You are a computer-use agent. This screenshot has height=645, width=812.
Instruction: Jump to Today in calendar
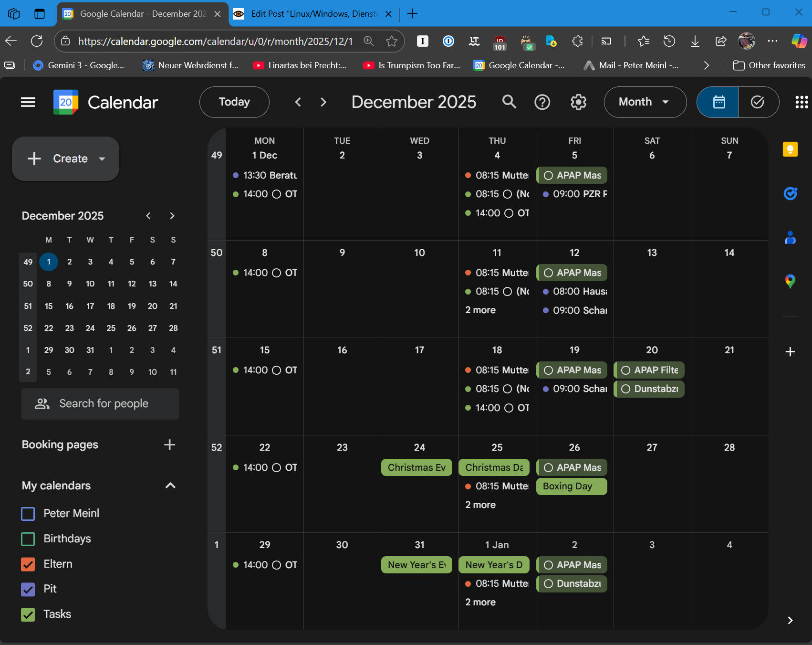click(234, 102)
